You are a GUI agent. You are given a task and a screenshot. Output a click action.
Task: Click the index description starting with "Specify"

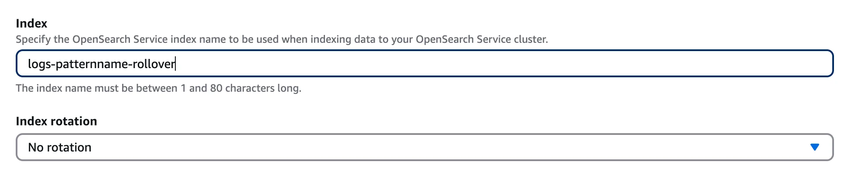(x=281, y=39)
